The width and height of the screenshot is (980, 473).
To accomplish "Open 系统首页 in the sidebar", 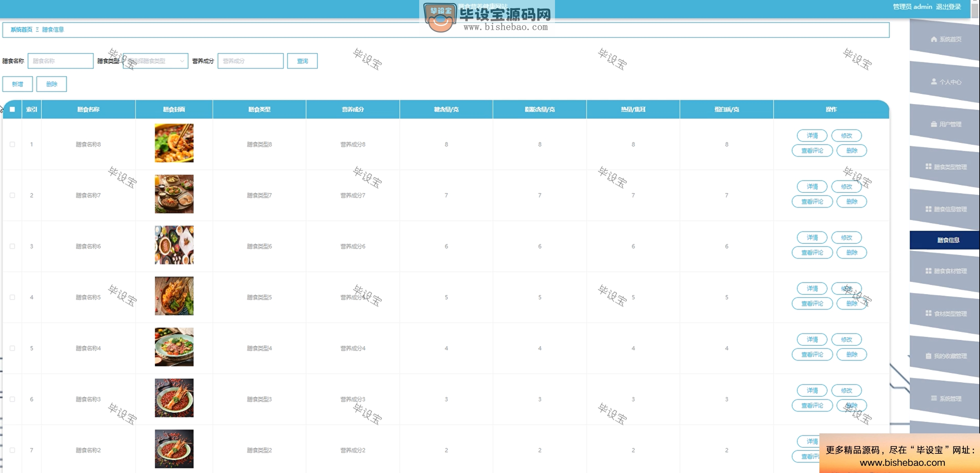I will tap(944, 39).
